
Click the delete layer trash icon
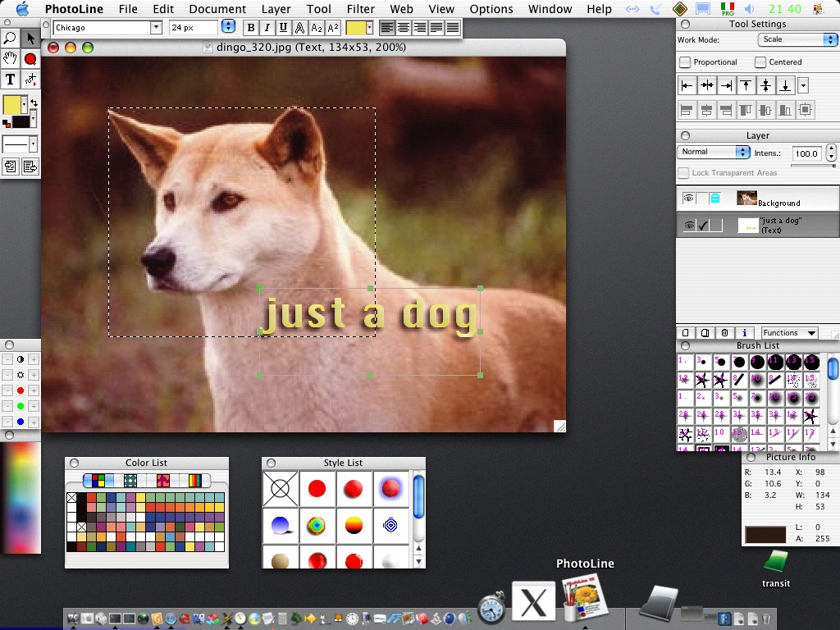725,333
